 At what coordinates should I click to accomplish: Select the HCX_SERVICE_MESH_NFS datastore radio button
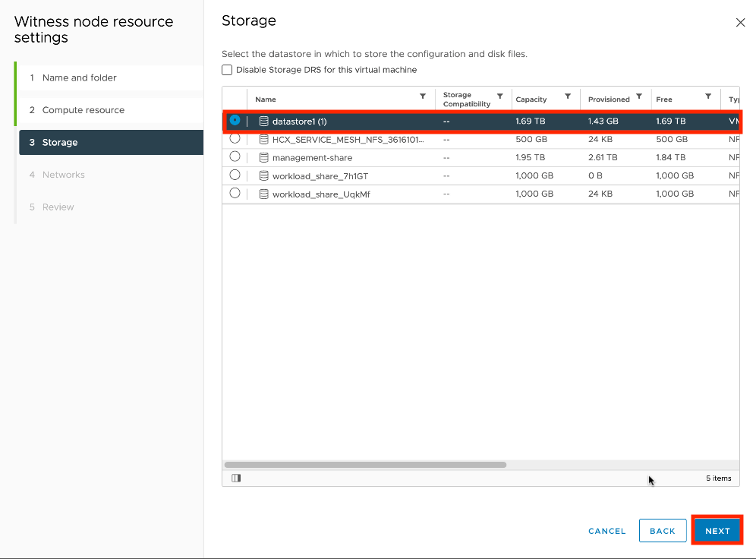tap(235, 138)
